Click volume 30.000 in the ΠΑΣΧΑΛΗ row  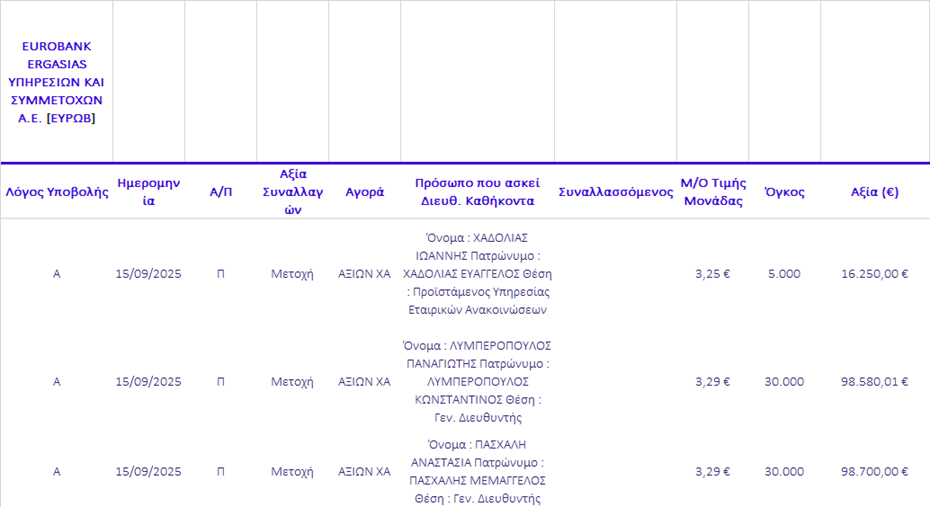tap(784, 472)
